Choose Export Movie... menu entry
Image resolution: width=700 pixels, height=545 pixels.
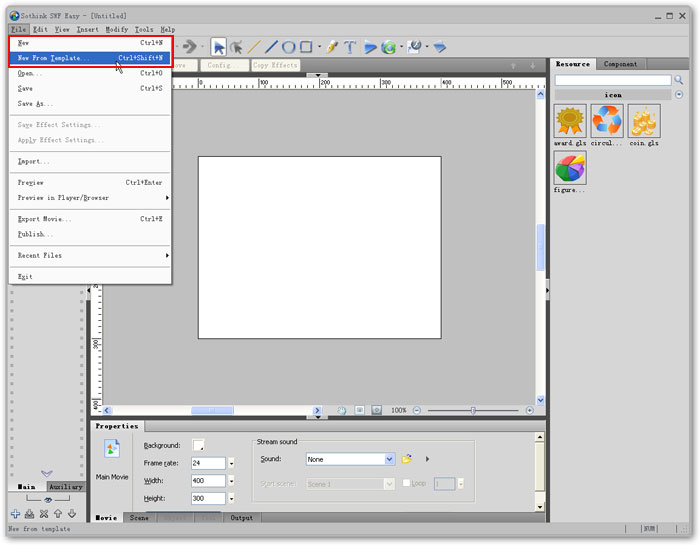[x=90, y=219]
